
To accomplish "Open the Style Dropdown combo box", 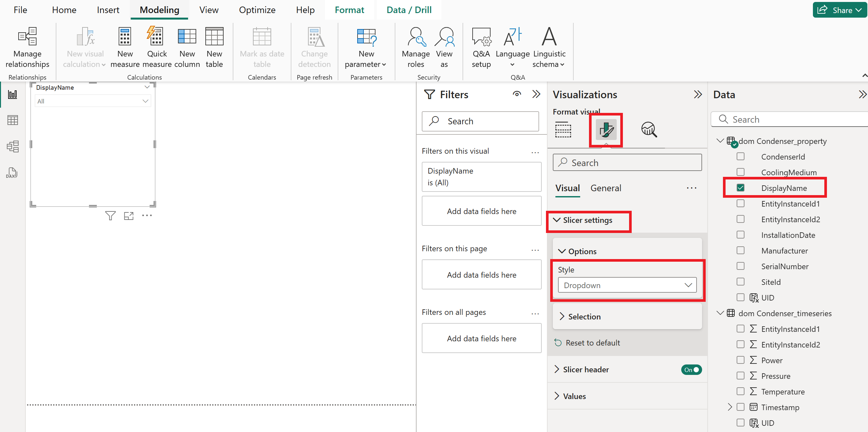I will (627, 285).
